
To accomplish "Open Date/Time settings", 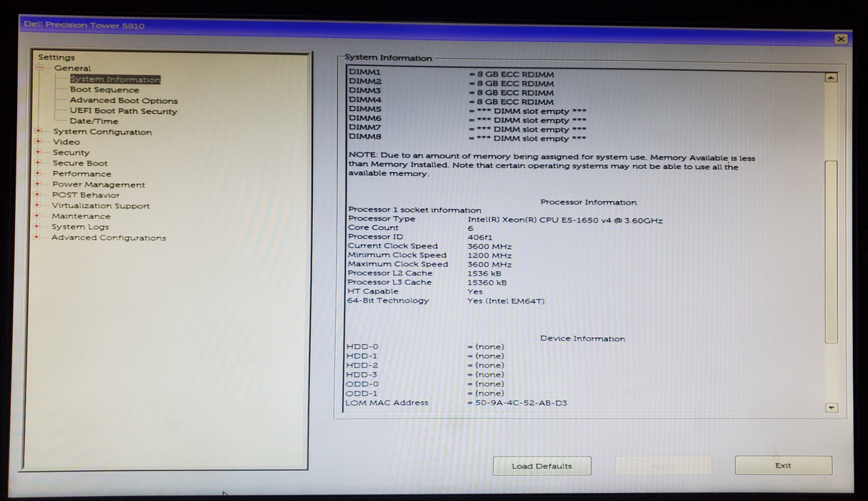I will click(x=94, y=121).
